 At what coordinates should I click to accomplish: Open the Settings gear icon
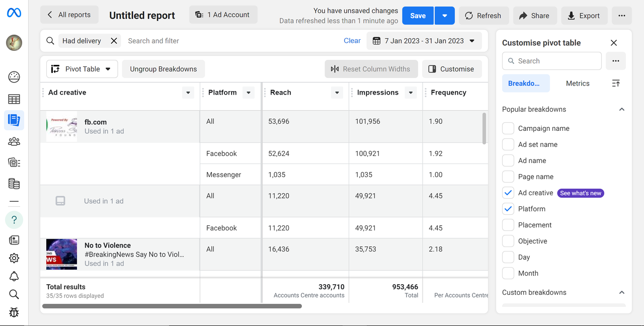coord(14,258)
